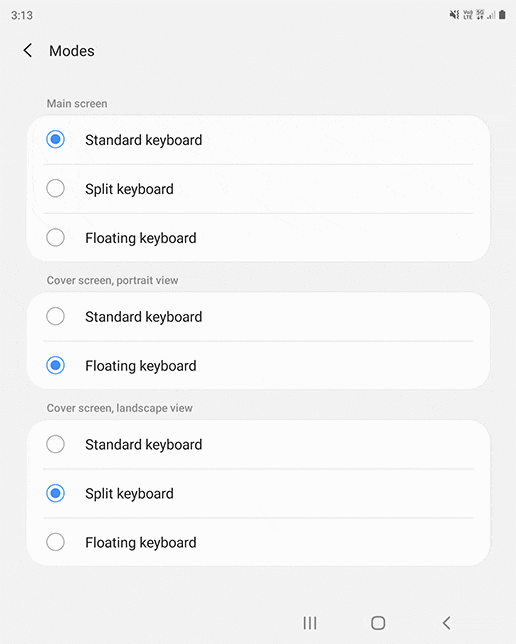Viewport: 516px width, 644px height.
Task: Pick Standard keyboard radio for cover landscape view
Action: pos(55,444)
